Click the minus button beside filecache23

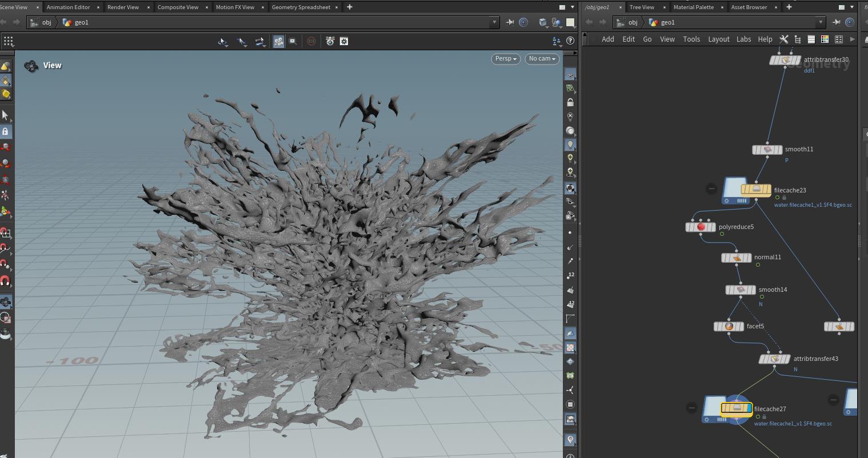pyautogui.click(x=711, y=188)
